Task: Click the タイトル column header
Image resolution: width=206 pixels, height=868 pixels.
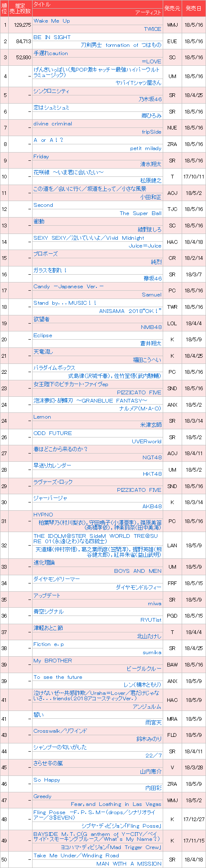Action: pos(42,5)
